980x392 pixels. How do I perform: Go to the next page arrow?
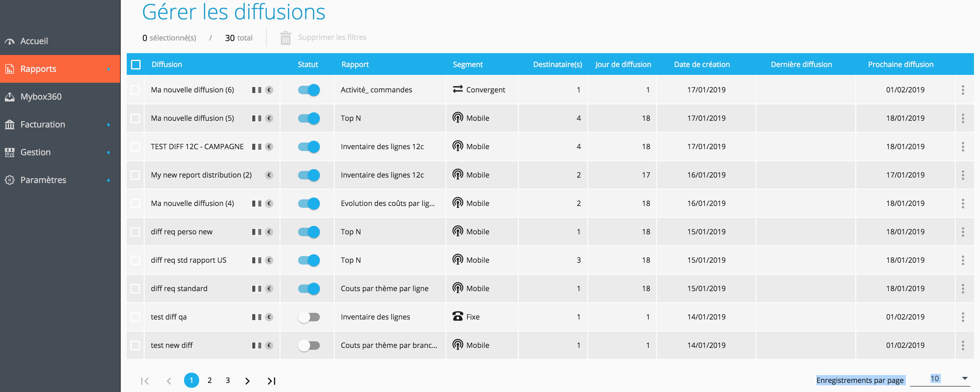tap(248, 381)
